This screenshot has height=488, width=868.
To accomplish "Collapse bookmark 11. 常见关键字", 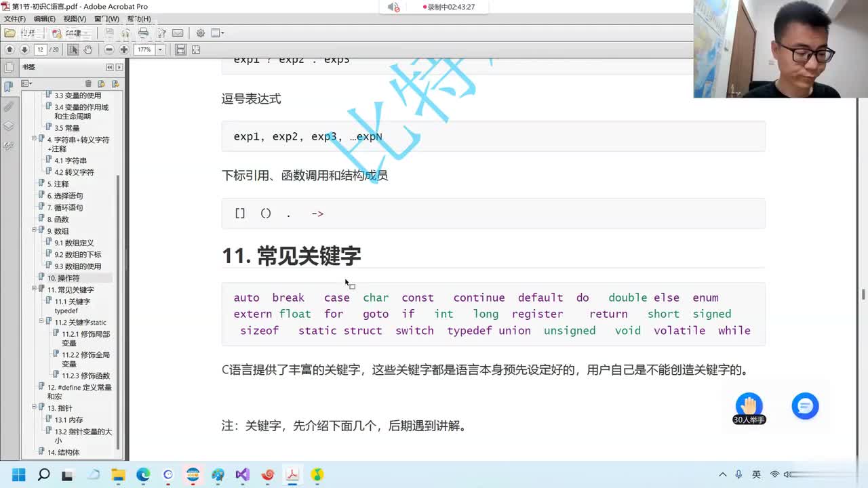I will [x=34, y=288].
